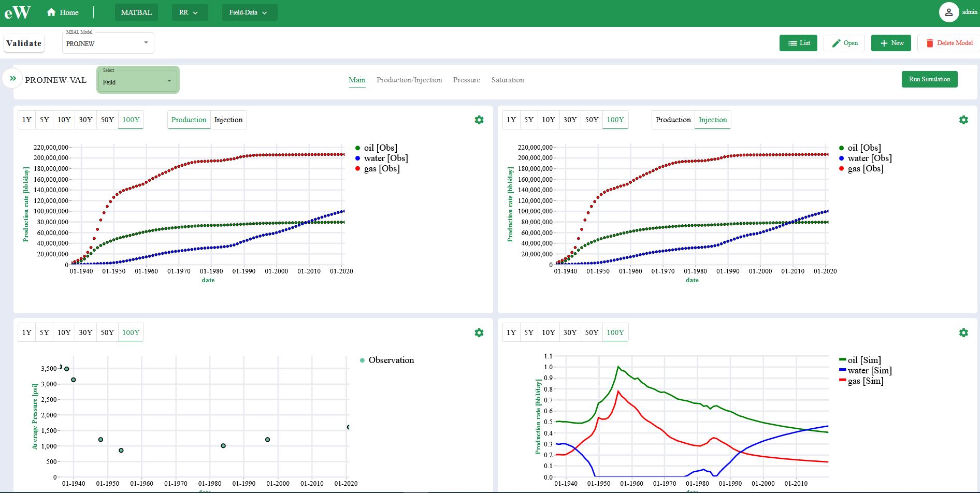Select Injection toggle in top-left chart
This screenshot has height=493, width=980.
tap(228, 120)
